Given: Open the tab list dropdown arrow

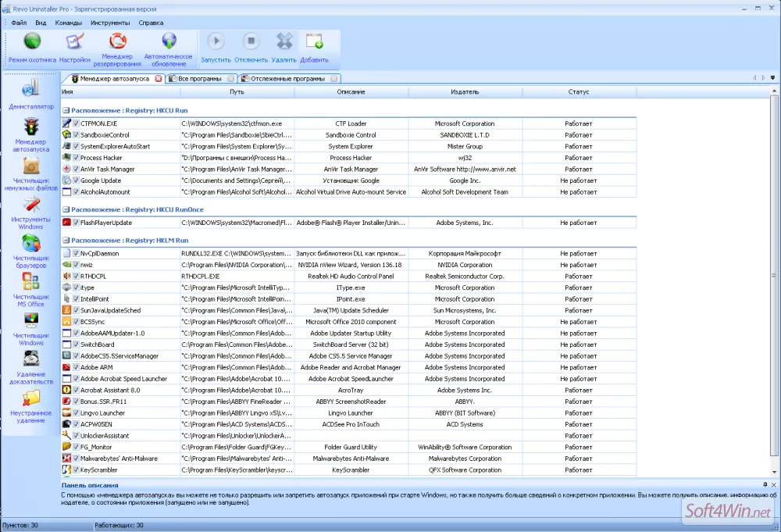Looking at the screenshot, I should pyautogui.click(x=772, y=77).
